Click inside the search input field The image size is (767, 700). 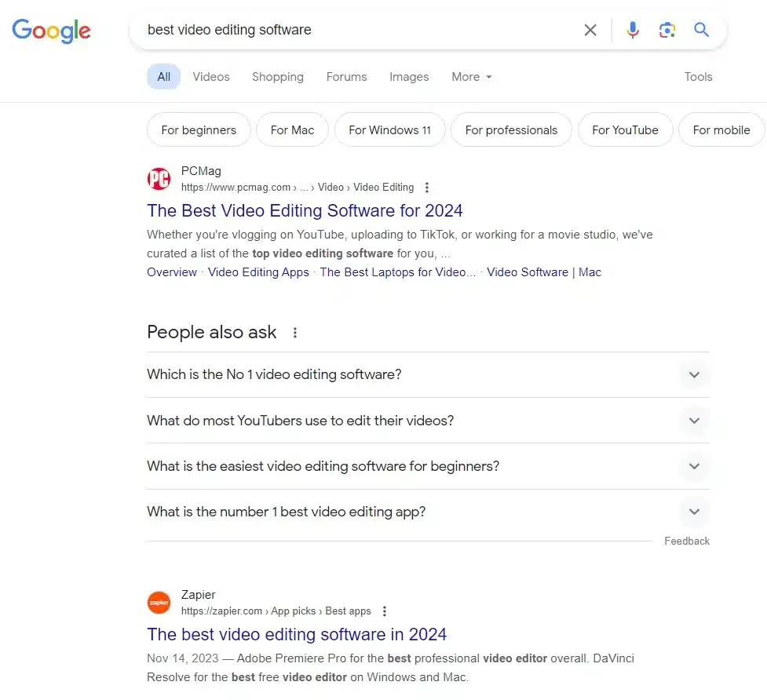(x=353, y=29)
